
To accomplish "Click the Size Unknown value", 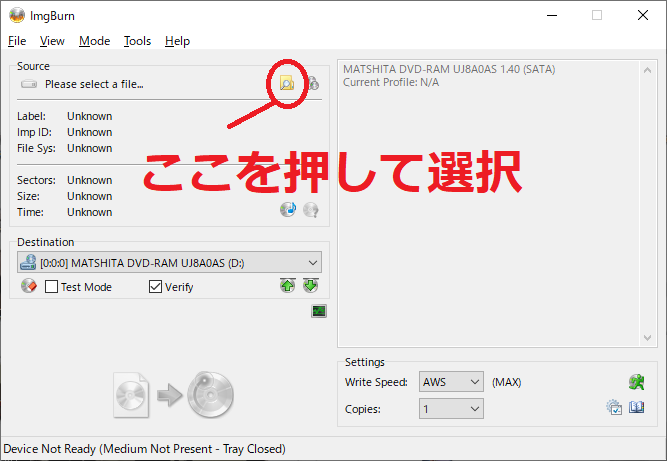I will (90, 196).
